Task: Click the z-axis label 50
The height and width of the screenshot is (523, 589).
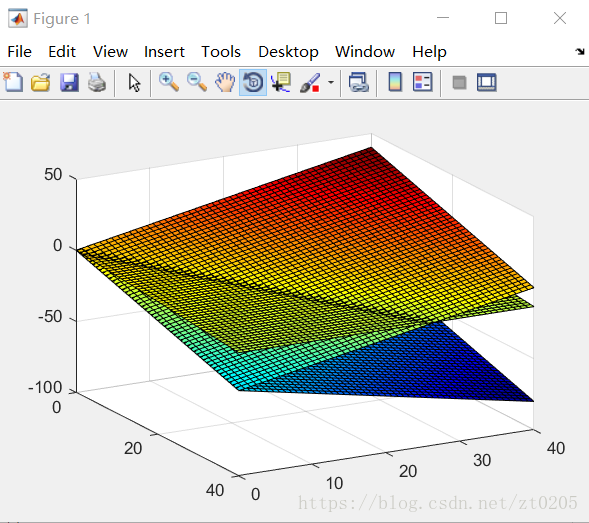Action: [x=53, y=175]
